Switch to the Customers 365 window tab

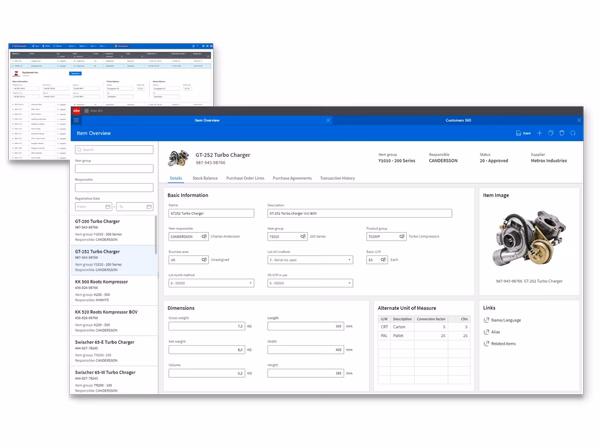coord(458,121)
